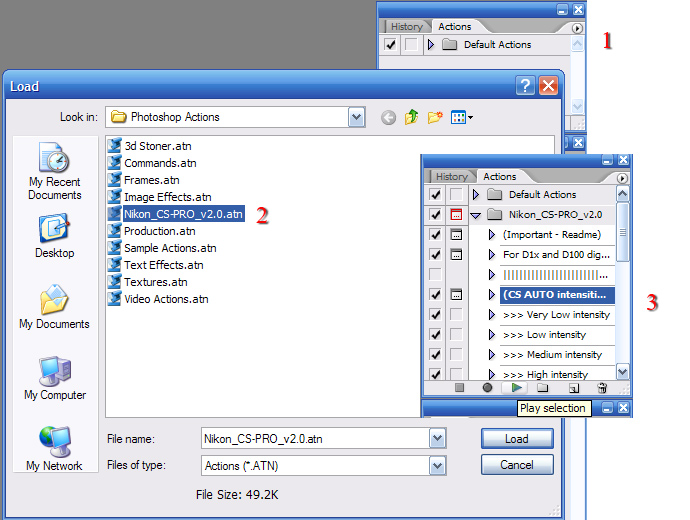Viewport: 690px width, 520px height.
Task: Expand Default Actions in the lower Actions panel
Action: tap(475, 194)
